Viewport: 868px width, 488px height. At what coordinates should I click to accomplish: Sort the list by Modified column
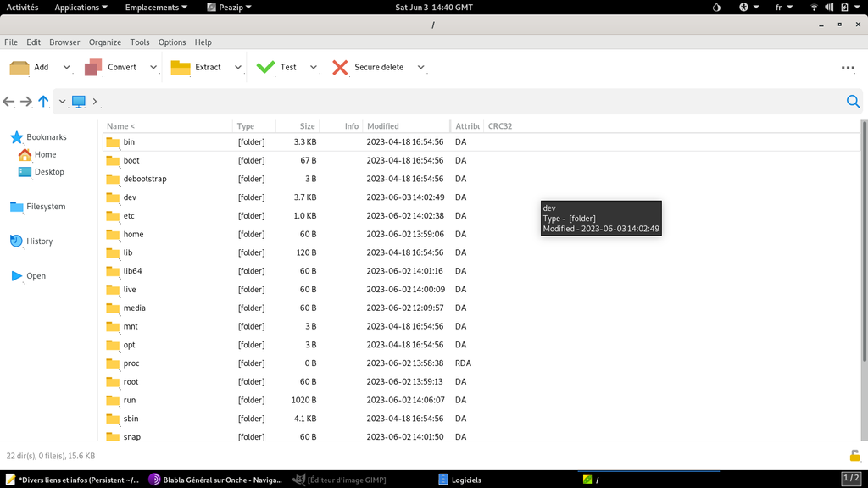pyautogui.click(x=383, y=126)
